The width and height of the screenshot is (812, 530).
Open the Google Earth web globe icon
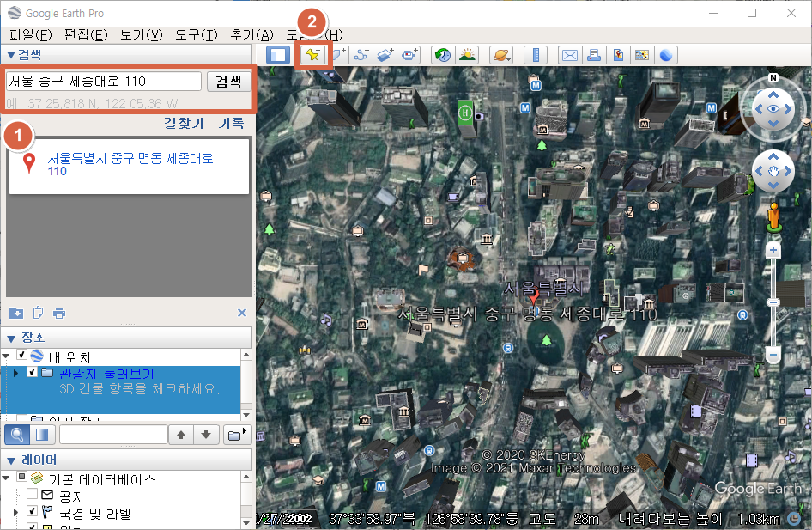666,55
